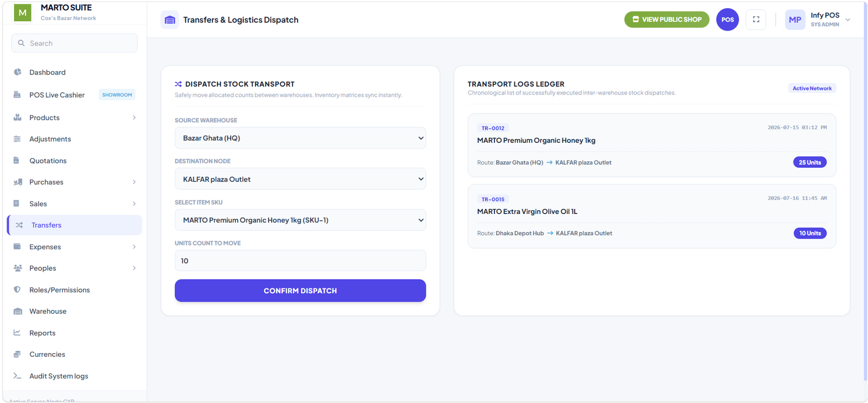The height and width of the screenshot is (403, 868).
Task: Click the Audit System logs terminal icon
Action: coord(17,376)
